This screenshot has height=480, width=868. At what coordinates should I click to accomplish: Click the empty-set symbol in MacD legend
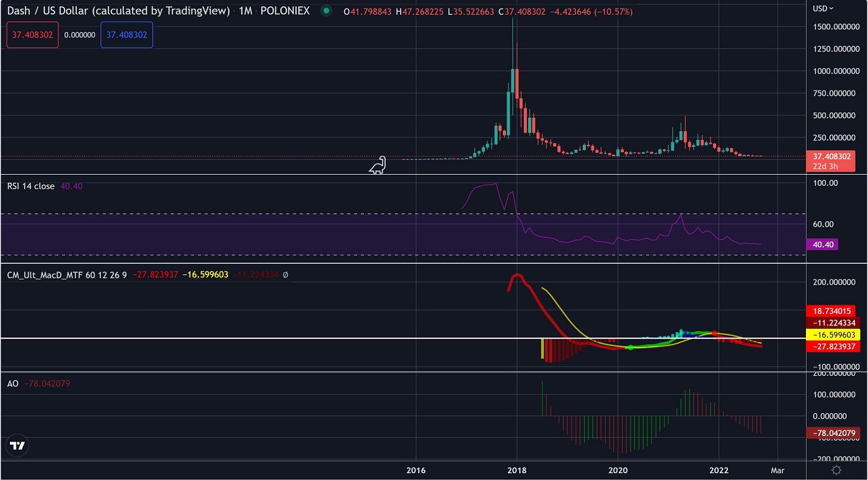click(x=285, y=274)
